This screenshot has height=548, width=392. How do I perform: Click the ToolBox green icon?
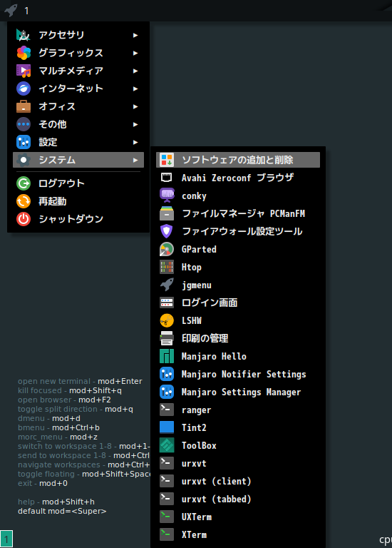[x=167, y=445]
